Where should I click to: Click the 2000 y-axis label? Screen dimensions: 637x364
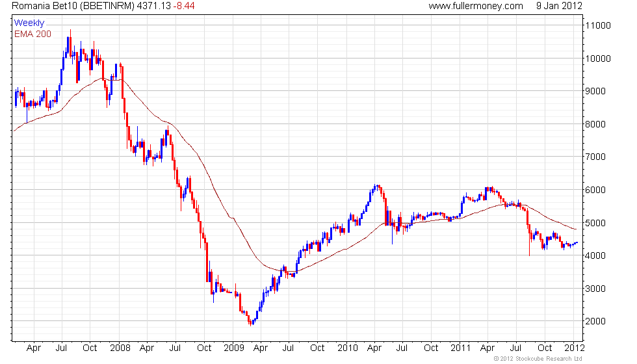point(595,321)
